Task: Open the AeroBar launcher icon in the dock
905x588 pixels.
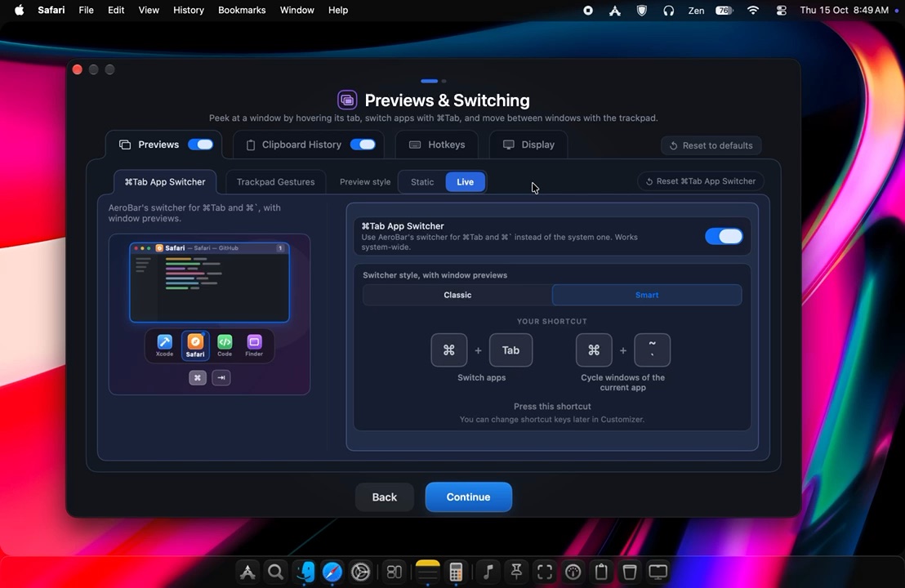Action: tap(247, 572)
